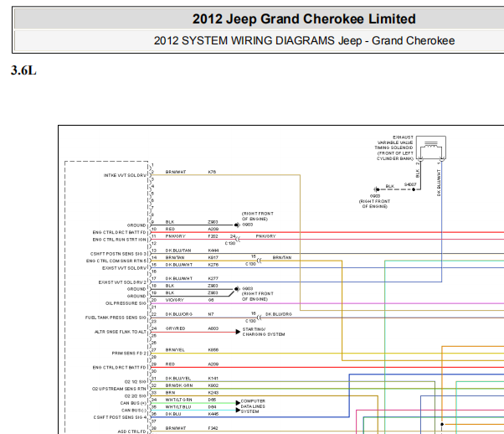The height and width of the screenshot is (434, 504).
Task: Click the 'ENG CTRL RUN STRT IGN' label
Action: pos(119,240)
